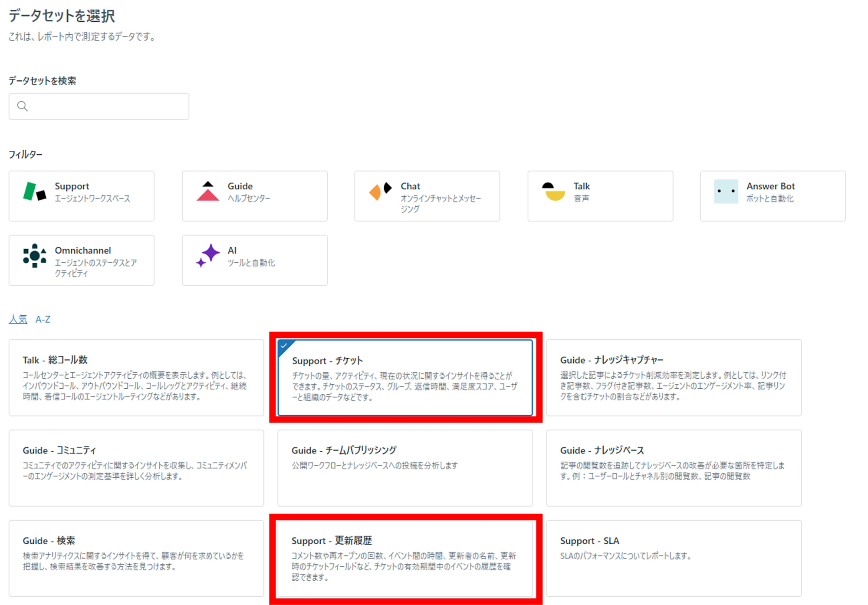
Task: Select the Support - チケット dataset
Action: (405, 378)
